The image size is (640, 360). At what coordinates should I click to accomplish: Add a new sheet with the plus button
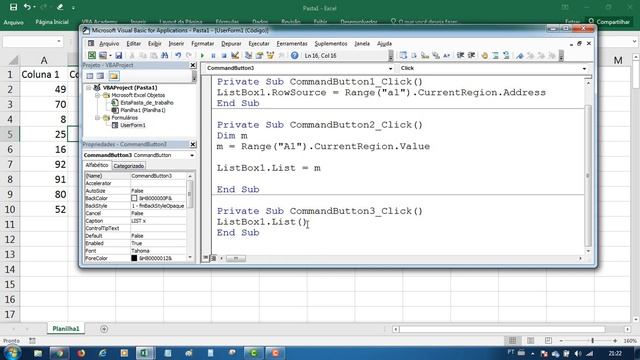tap(104, 329)
